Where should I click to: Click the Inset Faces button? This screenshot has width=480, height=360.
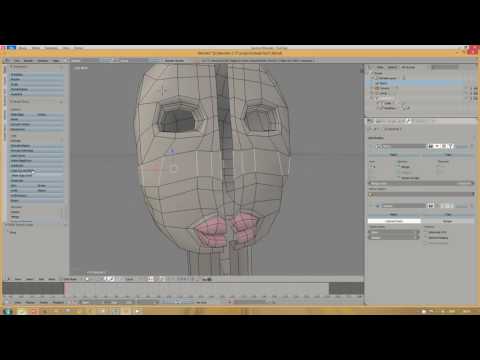[x=37, y=156]
